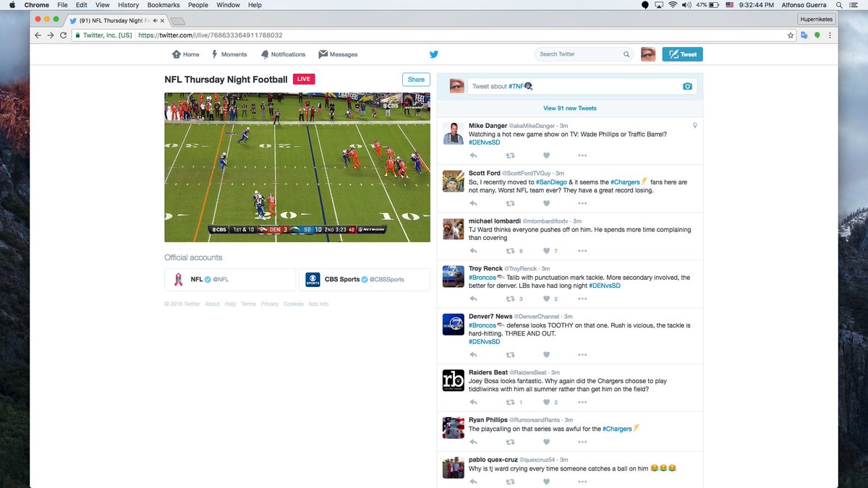
Task: Click the live football video player
Action: coord(297,167)
